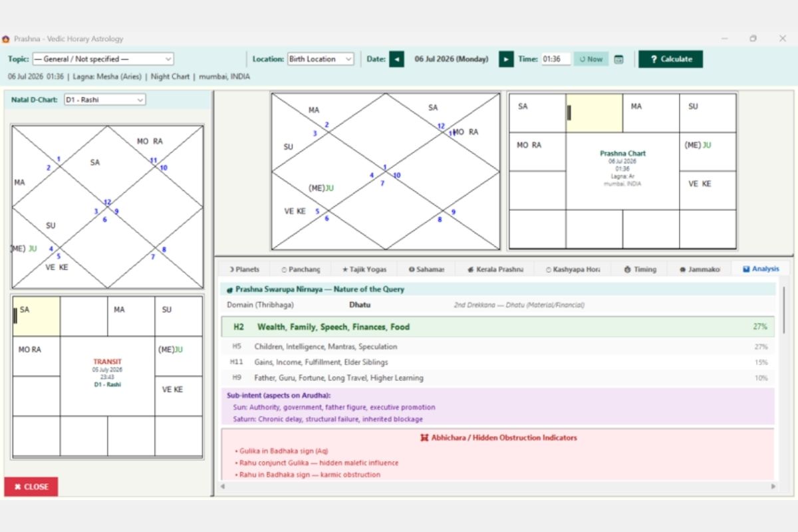
Task: Select the Tajik Yogas tab
Action: (364, 269)
